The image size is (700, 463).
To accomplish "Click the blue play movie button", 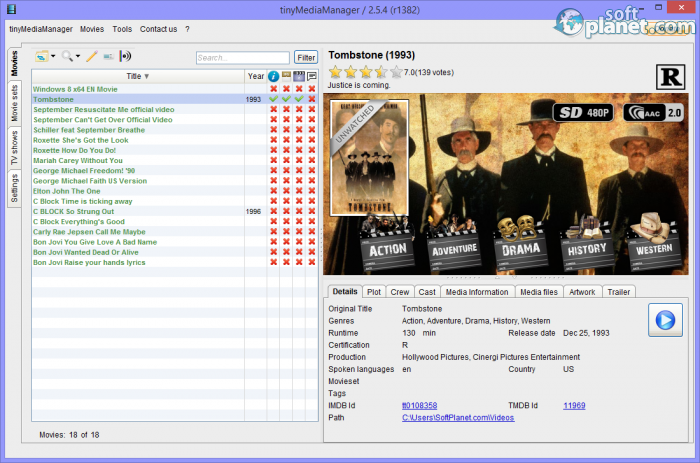I will 665,320.
